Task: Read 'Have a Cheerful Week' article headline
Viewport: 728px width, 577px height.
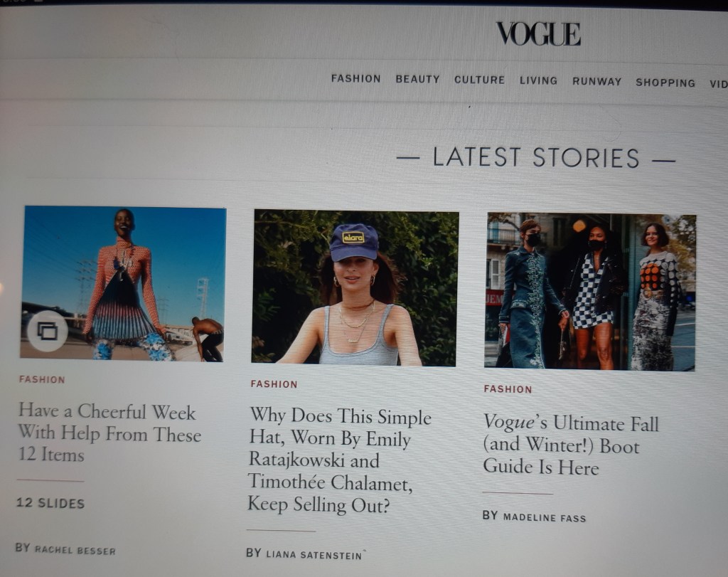Action: (109, 433)
